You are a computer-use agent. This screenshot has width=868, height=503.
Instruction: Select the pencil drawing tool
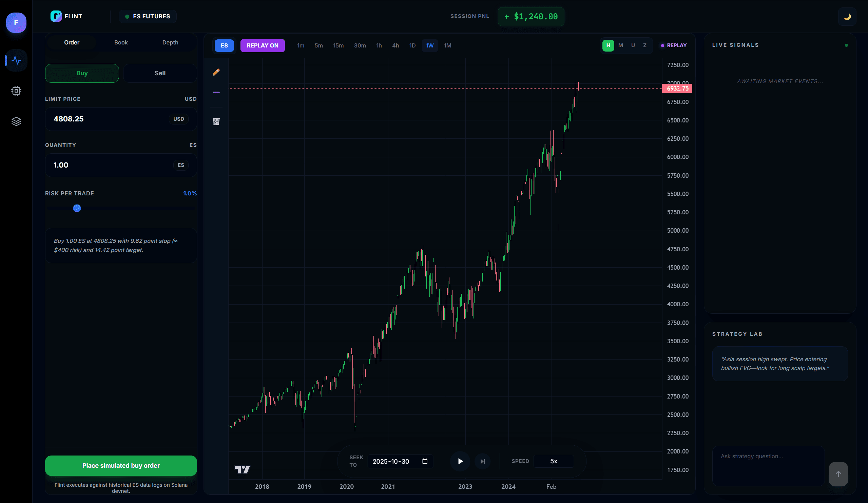216,72
